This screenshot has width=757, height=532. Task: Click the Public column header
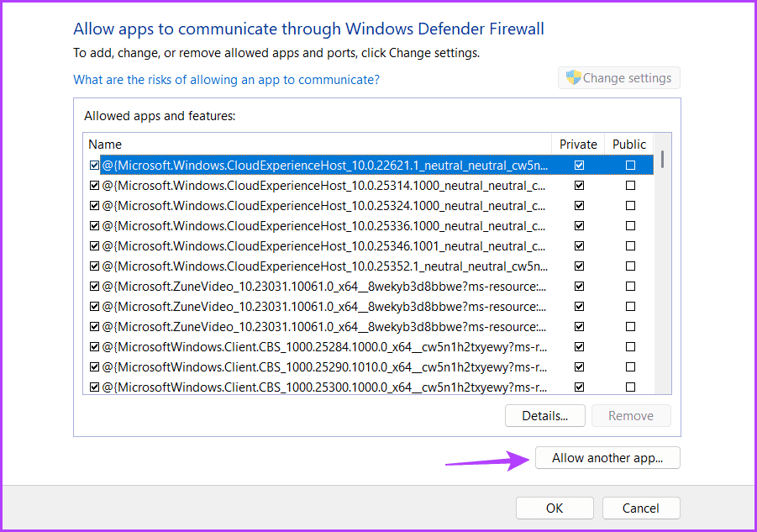[629, 145]
